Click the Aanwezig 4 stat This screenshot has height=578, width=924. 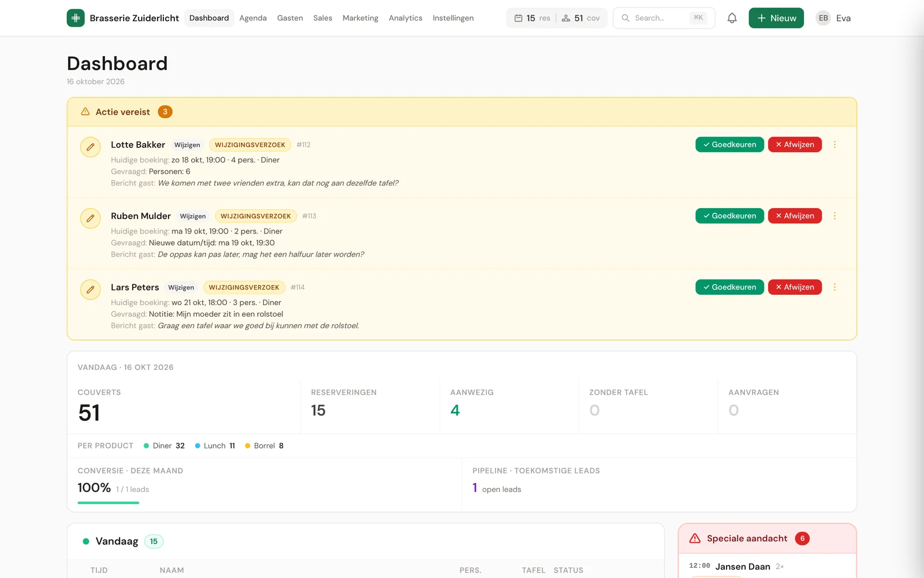[x=455, y=410]
